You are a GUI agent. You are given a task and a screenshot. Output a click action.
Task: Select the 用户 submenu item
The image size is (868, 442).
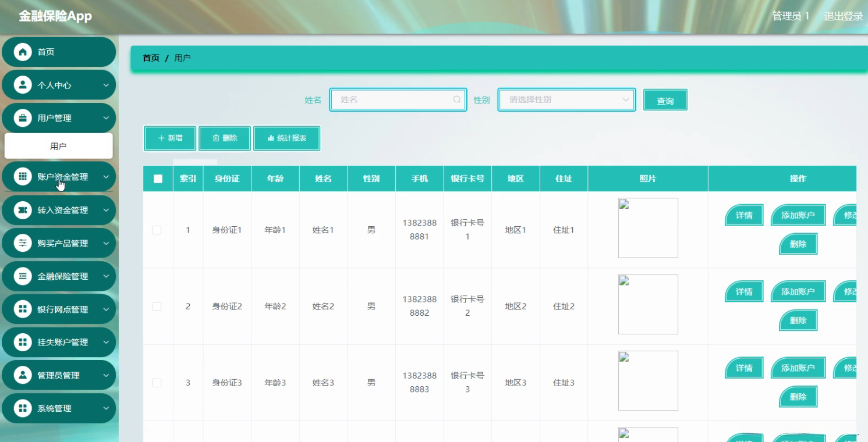tap(59, 146)
